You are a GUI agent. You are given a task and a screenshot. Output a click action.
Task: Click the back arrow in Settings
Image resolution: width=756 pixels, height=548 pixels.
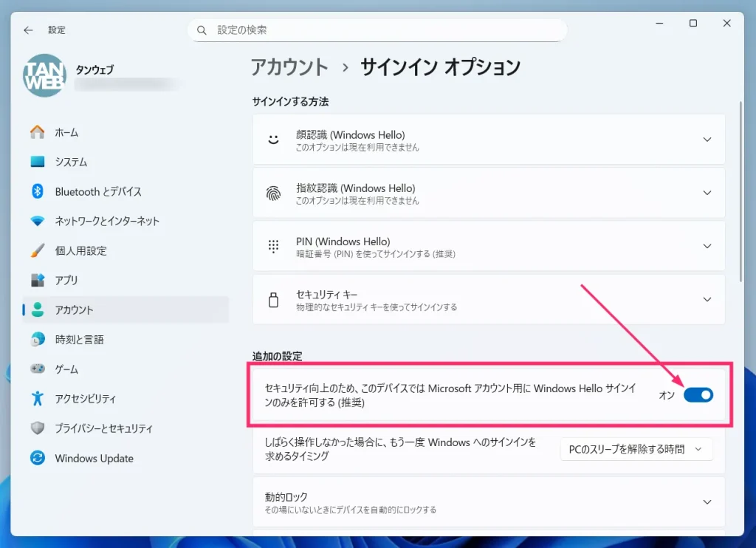29,30
